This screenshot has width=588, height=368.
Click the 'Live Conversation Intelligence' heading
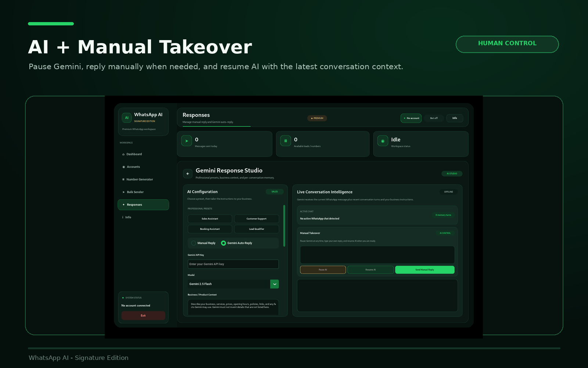point(325,192)
